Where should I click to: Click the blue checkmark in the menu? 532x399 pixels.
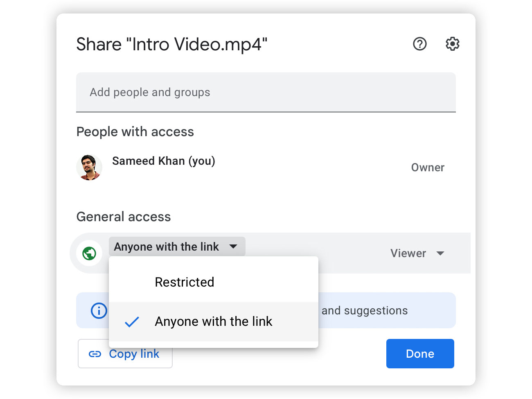point(132,322)
